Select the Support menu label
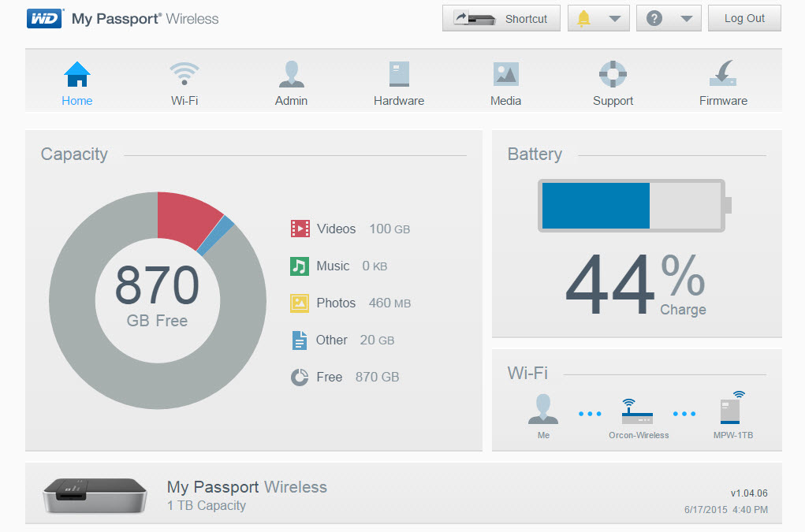805x532 pixels. click(x=613, y=101)
